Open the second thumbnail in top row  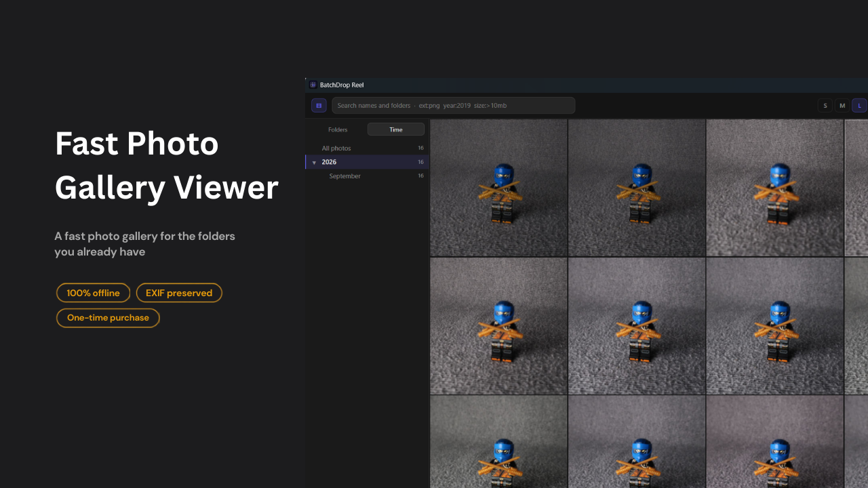(x=637, y=188)
